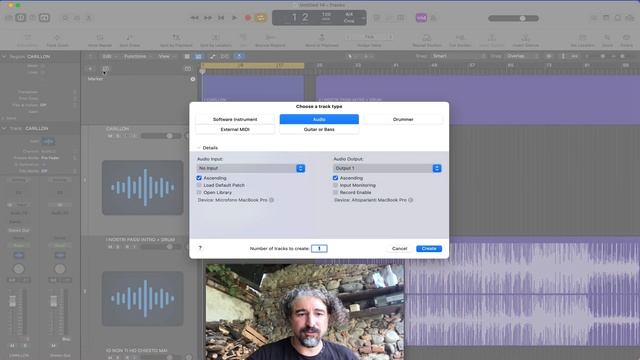640x360 pixels.
Task: Click the Cancel button in the dialog
Action: click(x=399, y=249)
